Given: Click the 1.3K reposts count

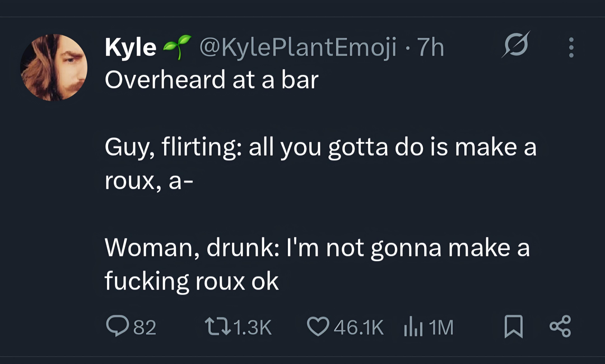Looking at the screenshot, I should tap(253, 327).
